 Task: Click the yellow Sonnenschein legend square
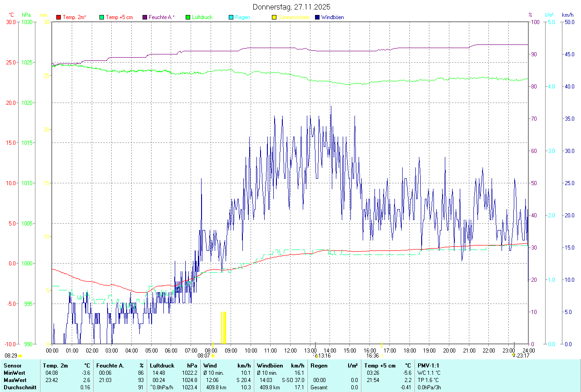pos(274,17)
